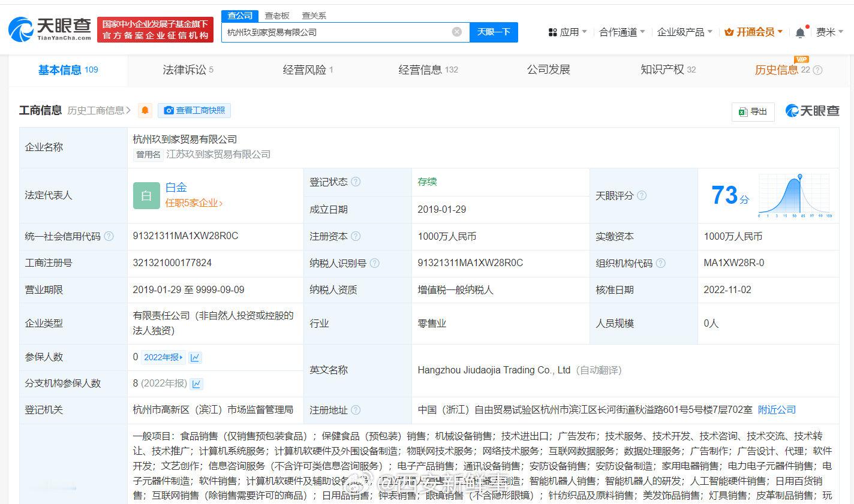The image size is (854, 504).
Task: Select approval date 2022-11-02
Action: click(x=727, y=290)
